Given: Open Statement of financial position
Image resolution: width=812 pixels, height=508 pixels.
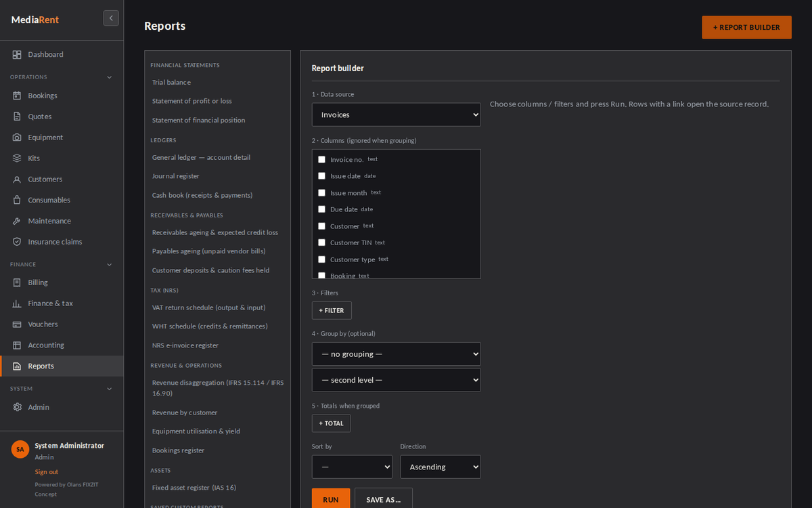Looking at the screenshot, I should [199, 120].
